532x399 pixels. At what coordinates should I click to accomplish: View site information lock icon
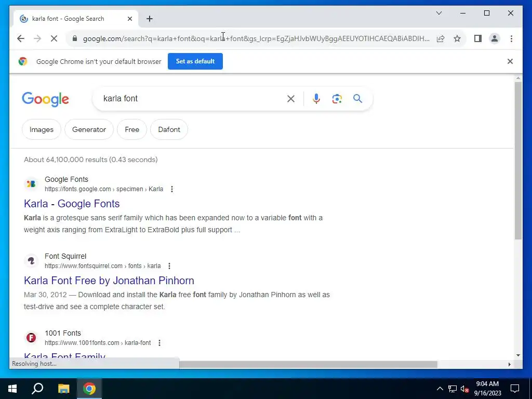pos(75,38)
